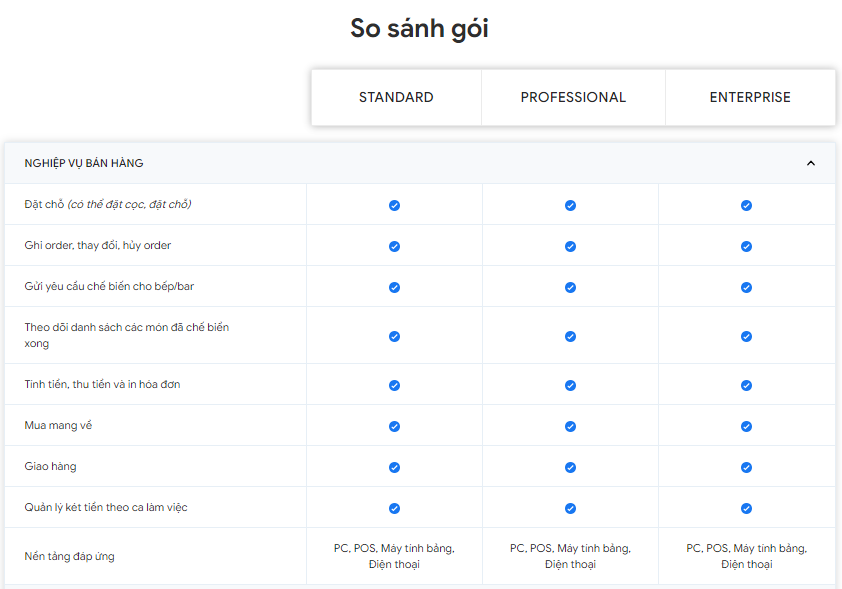
Task: Click Enterprise checkmark for Gửi yêu cầu chế biến row
Action: point(746,287)
